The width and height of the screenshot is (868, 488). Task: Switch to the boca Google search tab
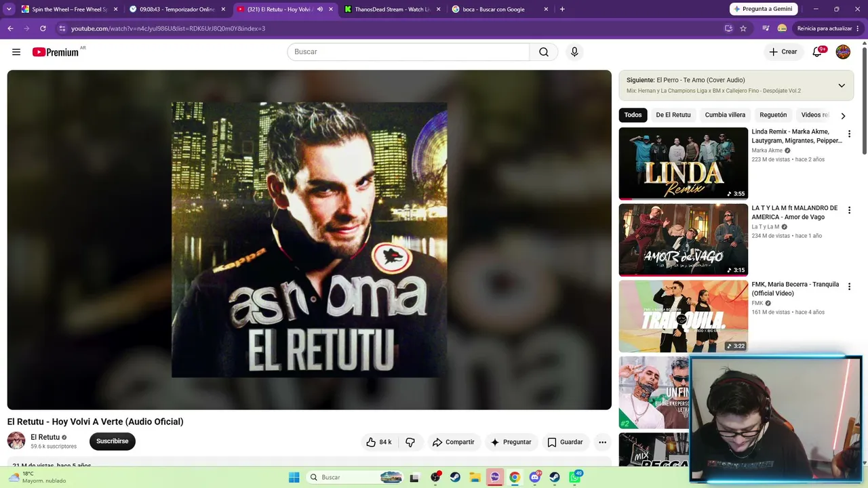pyautogui.click(x=500, y=9)
